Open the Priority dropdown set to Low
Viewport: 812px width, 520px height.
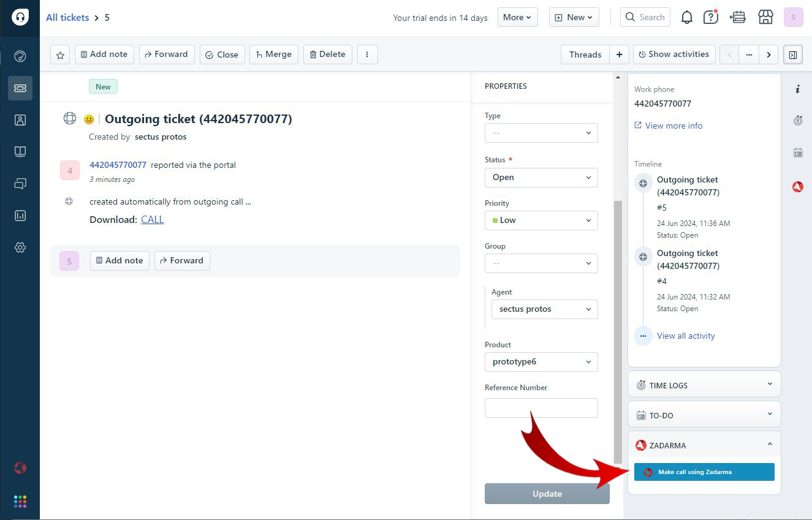click(x=541, y=220)
